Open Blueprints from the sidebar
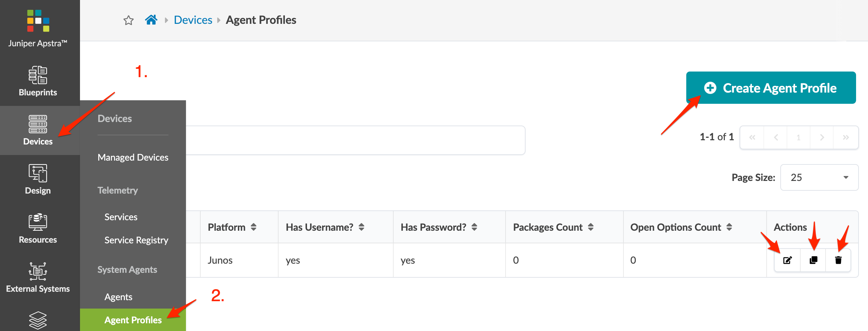Viewport: 868px width, 331px height. (x=38, y=81)
